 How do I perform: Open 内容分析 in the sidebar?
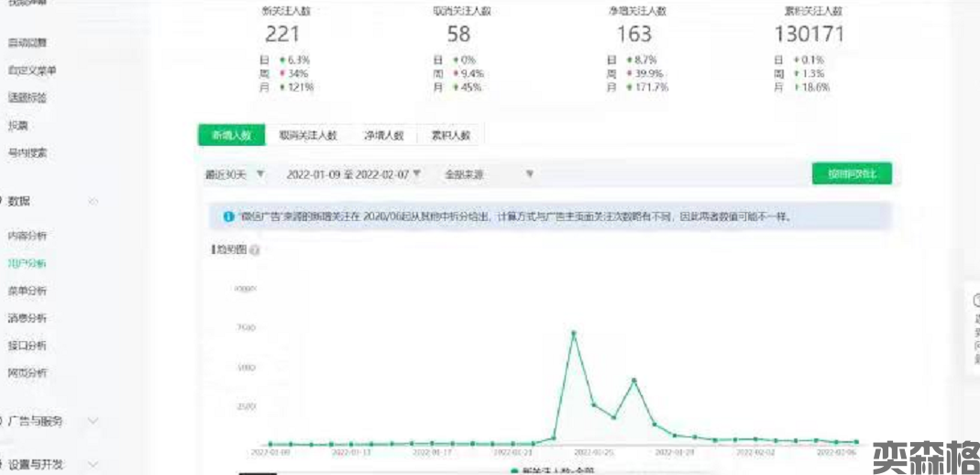(28, 236)
